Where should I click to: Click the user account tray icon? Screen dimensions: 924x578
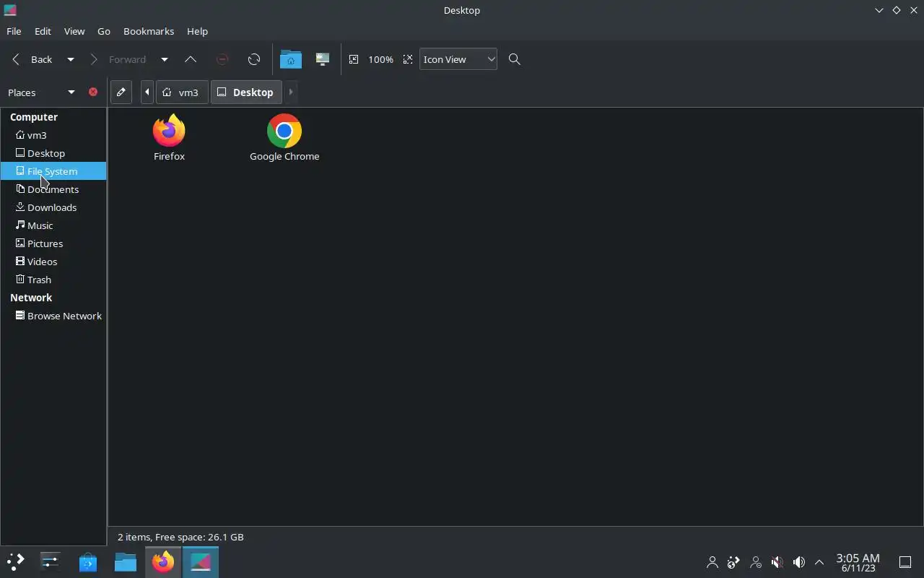pos(712,562)
